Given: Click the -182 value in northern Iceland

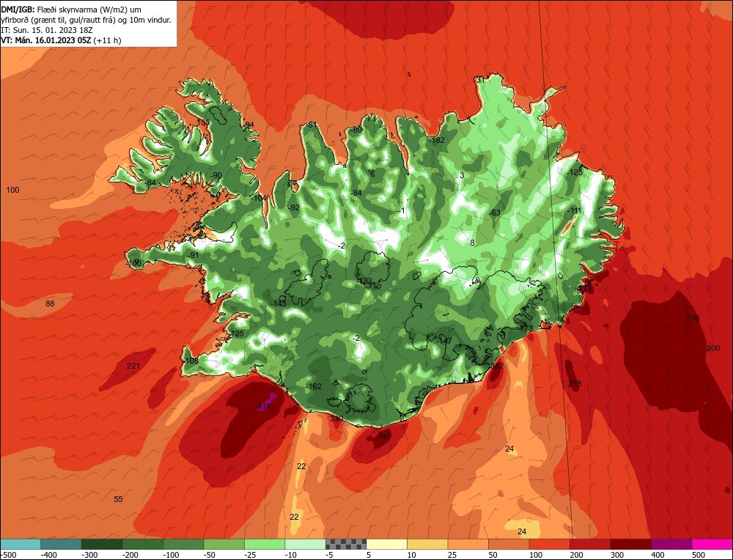Looking at the screenshot, I should pyautogui.click(x=437, y=140).
